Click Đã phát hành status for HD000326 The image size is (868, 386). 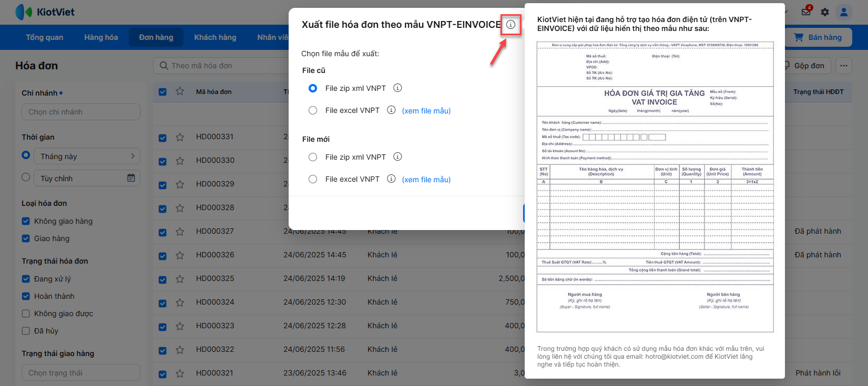pos(818,255)
